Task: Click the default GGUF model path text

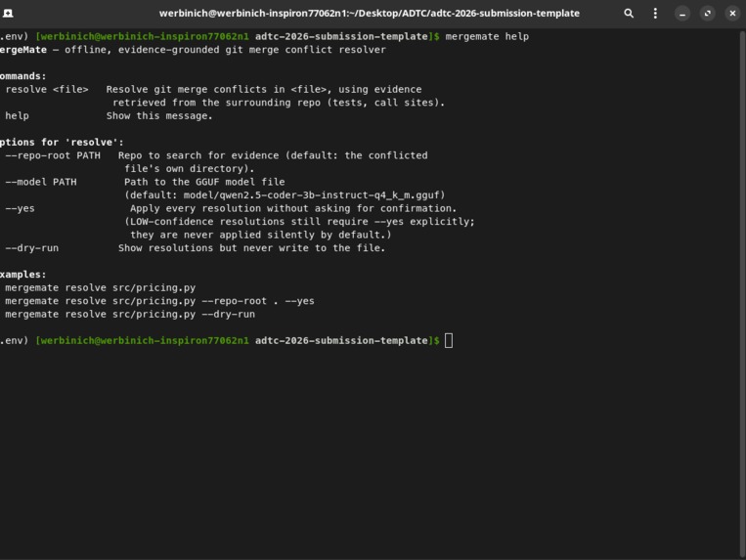Action: (x=285, y=195)
